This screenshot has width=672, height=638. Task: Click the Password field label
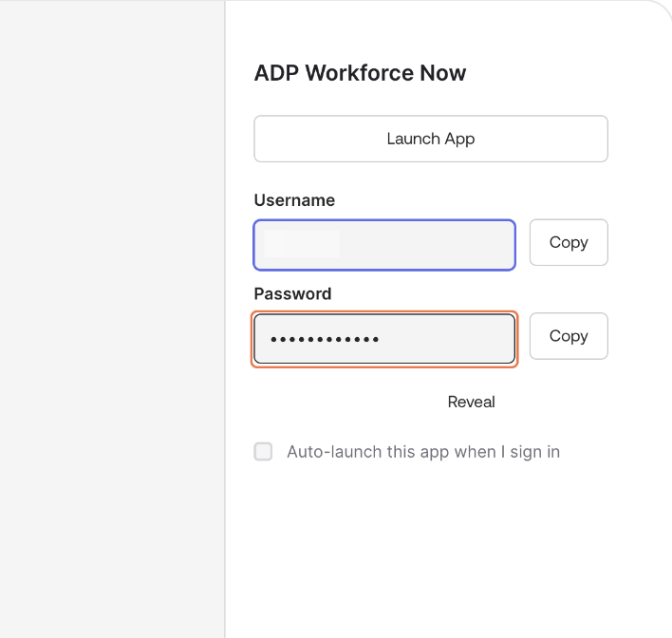292,294
